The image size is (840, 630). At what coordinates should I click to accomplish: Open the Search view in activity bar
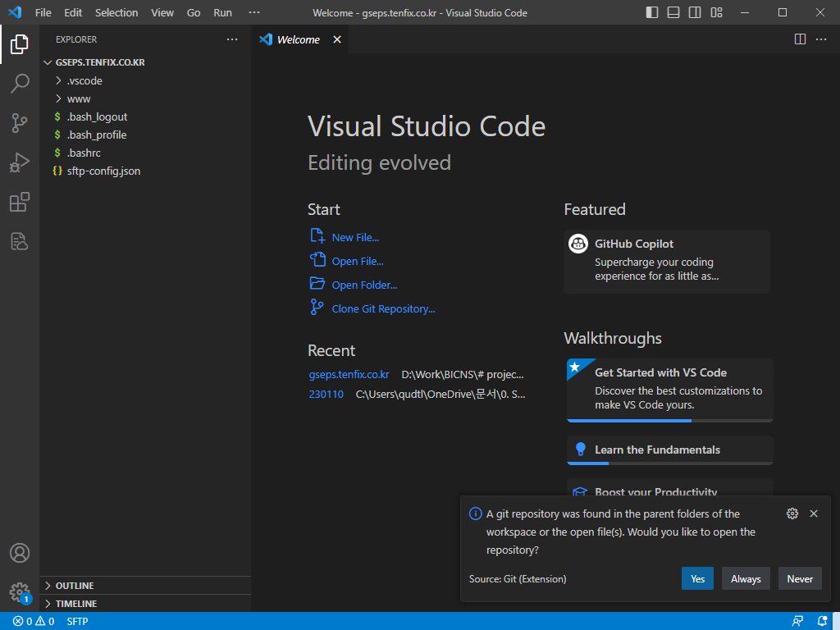click(x=20, y=84)
